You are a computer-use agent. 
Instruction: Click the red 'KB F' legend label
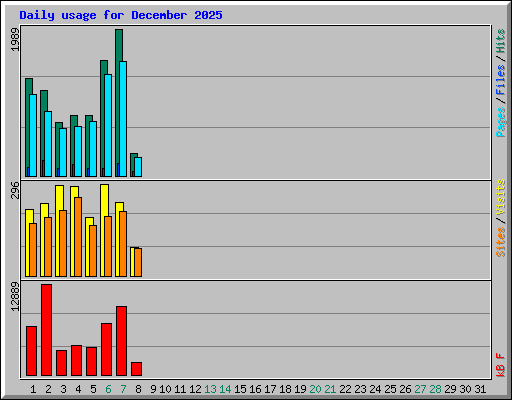pos(501,365)
